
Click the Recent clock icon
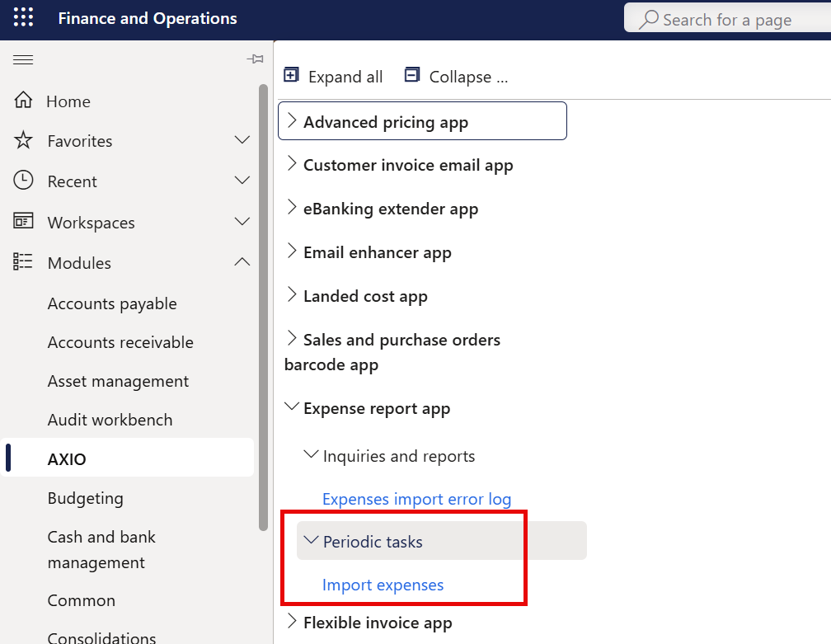tap(22, 181)
